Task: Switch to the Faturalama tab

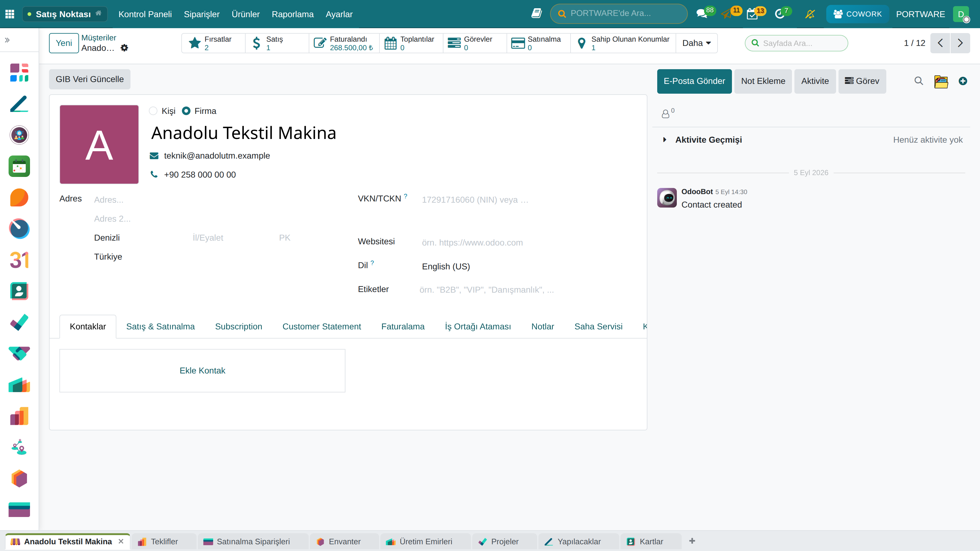Action: click(403, 326)
